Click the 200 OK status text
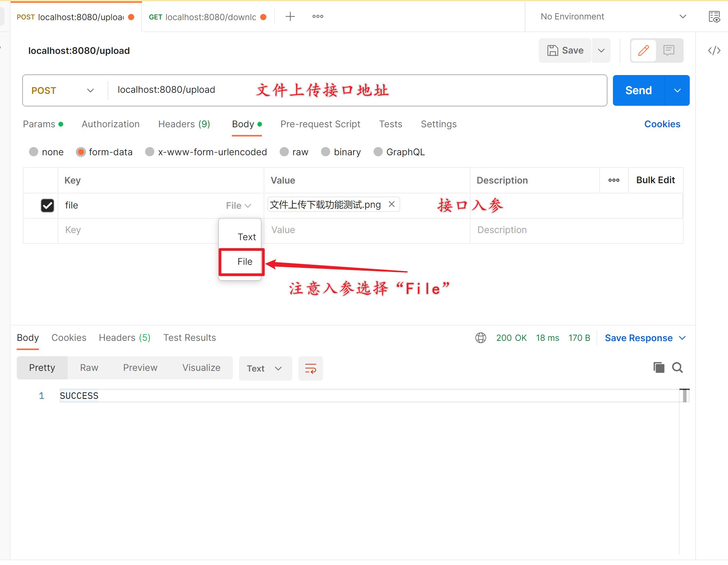Screen dimensions: 728x565 pyautogui.click(x=511, y=338)
